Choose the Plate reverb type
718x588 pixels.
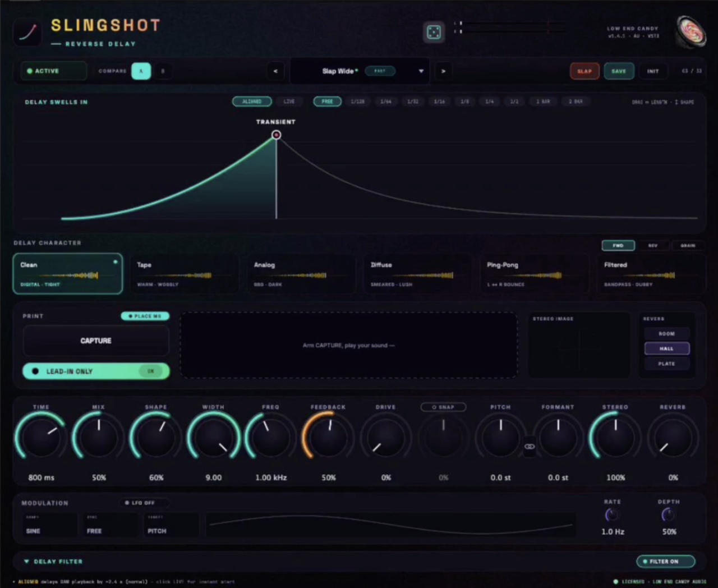pyautogui.click(x=666, y=364)
